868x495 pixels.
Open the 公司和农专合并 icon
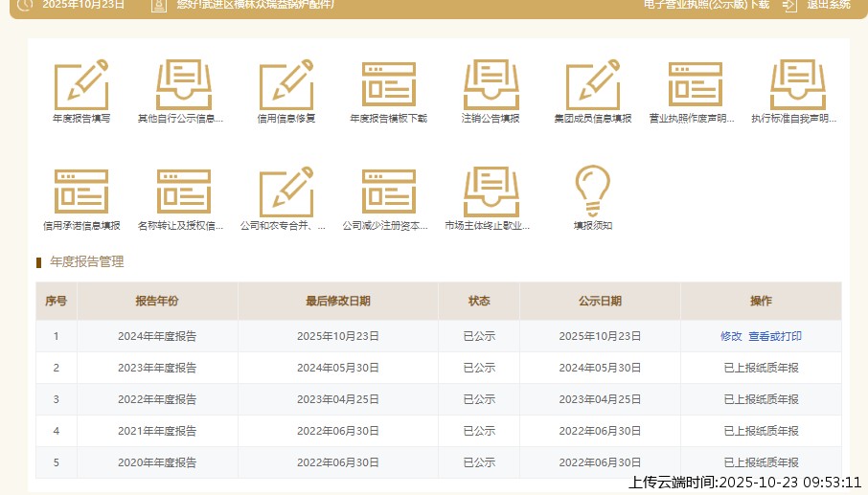(286, 192)
